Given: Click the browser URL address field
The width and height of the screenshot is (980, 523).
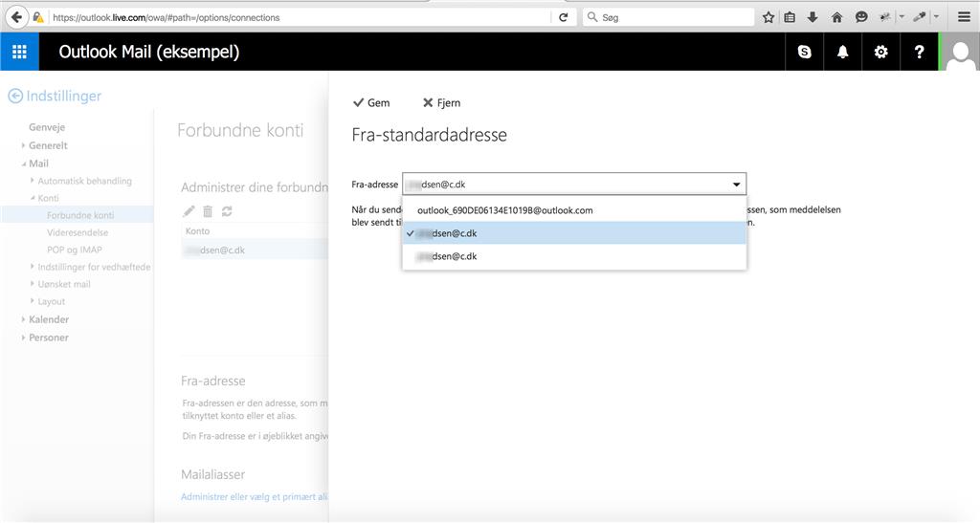Looking at the screenshot, I should pos(300,17).
